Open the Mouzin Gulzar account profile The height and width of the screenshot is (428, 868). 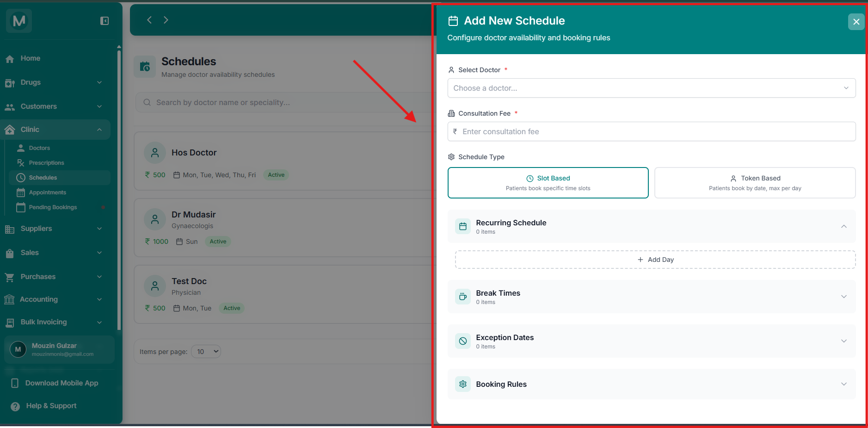pyautogui.click(x=59, y=349)
